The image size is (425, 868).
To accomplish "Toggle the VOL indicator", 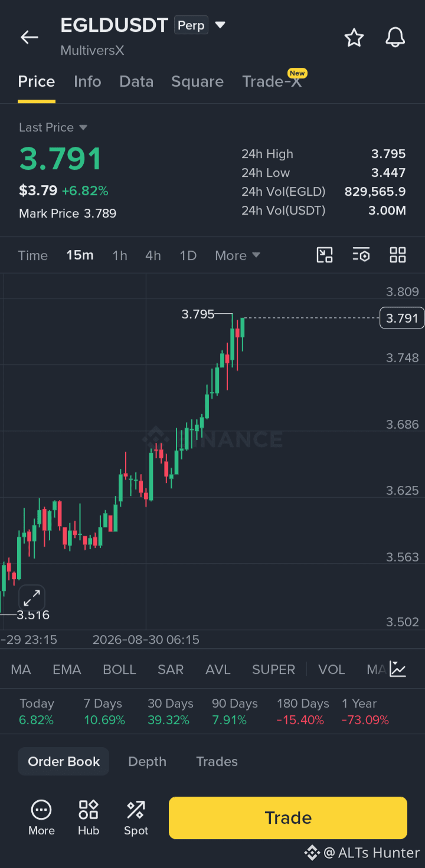I will point(331,669).
